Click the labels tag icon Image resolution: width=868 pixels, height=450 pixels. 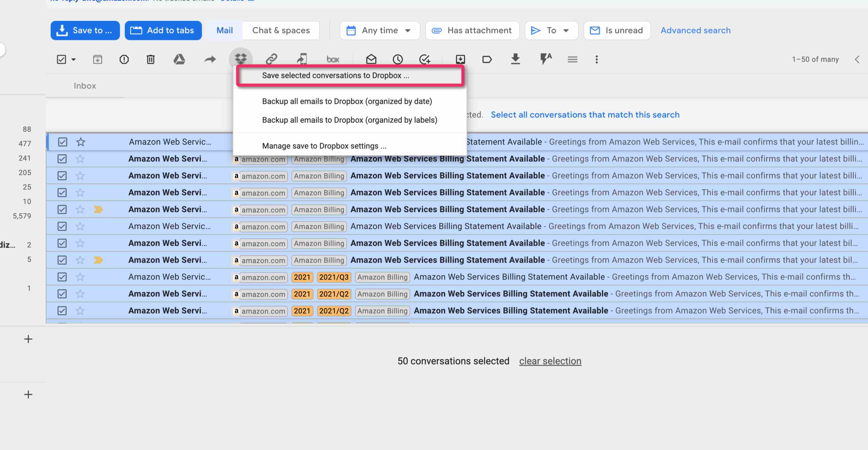(x=487, y=60)
